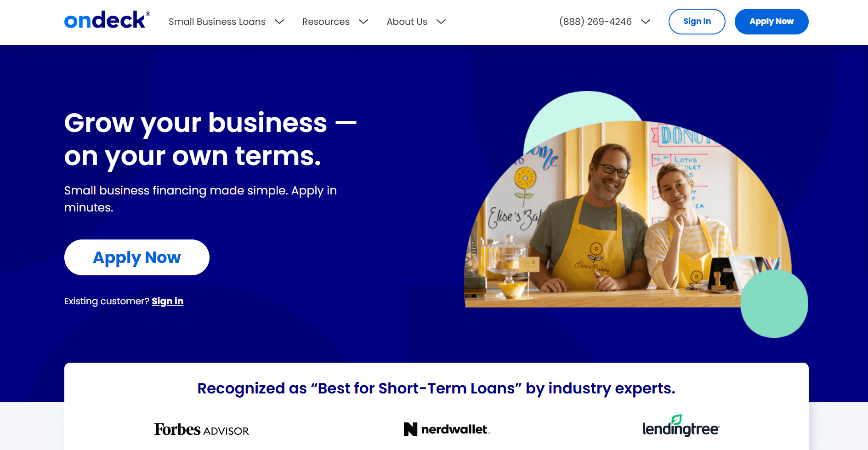Open the About Us menu
Viewport: 868px width, 450px height.
tap(407, 22)
